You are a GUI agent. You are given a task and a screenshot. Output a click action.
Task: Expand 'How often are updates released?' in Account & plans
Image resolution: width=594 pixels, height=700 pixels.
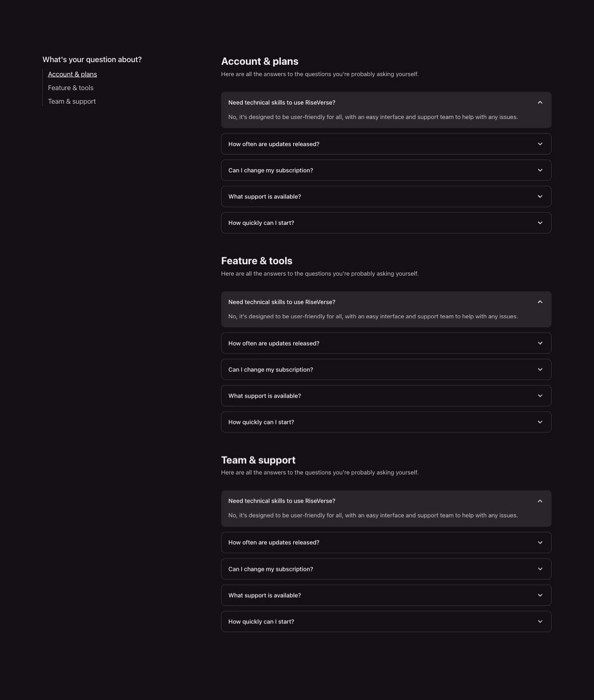(386, 143)
